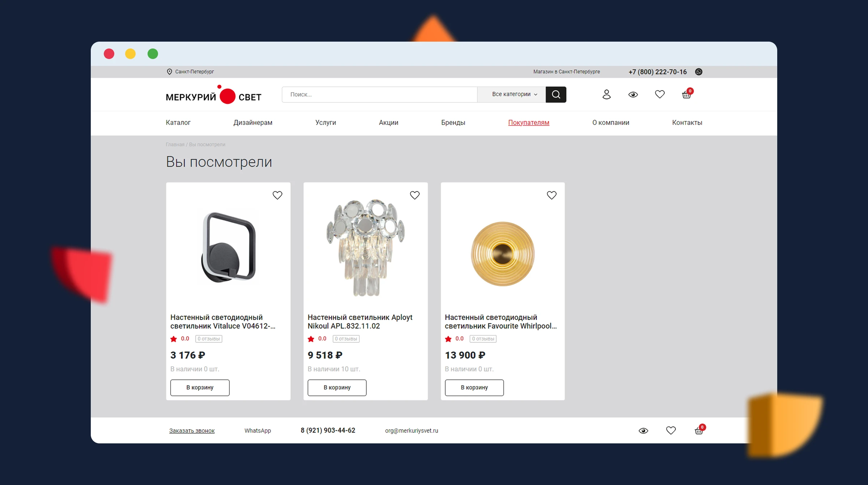Open the user account icon

point(607,94)
